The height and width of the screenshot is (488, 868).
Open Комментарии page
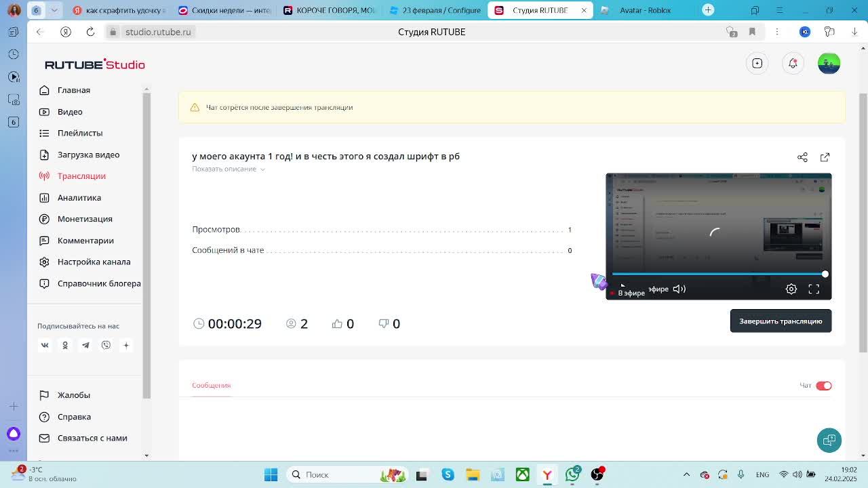85,241
